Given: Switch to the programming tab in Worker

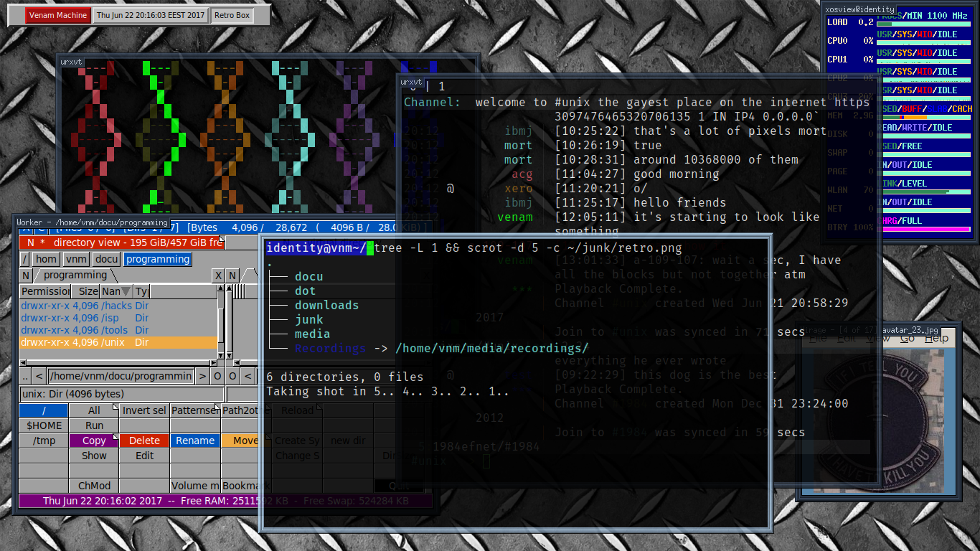Looking at the screenshot, I should tap(75, 275).
